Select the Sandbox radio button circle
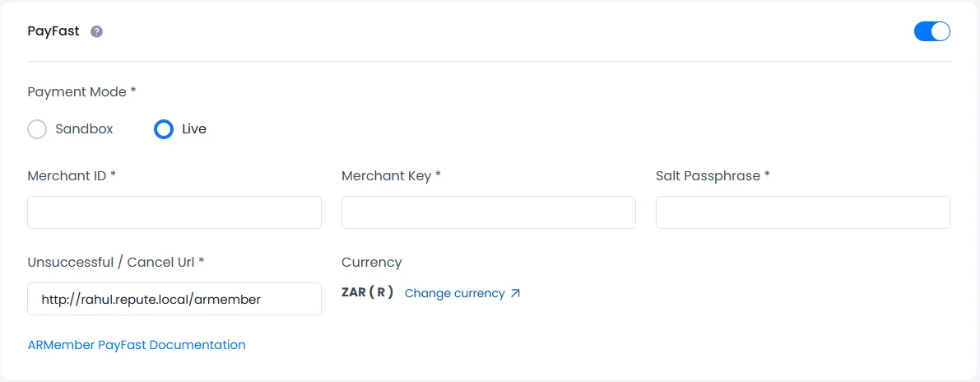980x382 pixels. pyautogui.click(x=37, y=129)
